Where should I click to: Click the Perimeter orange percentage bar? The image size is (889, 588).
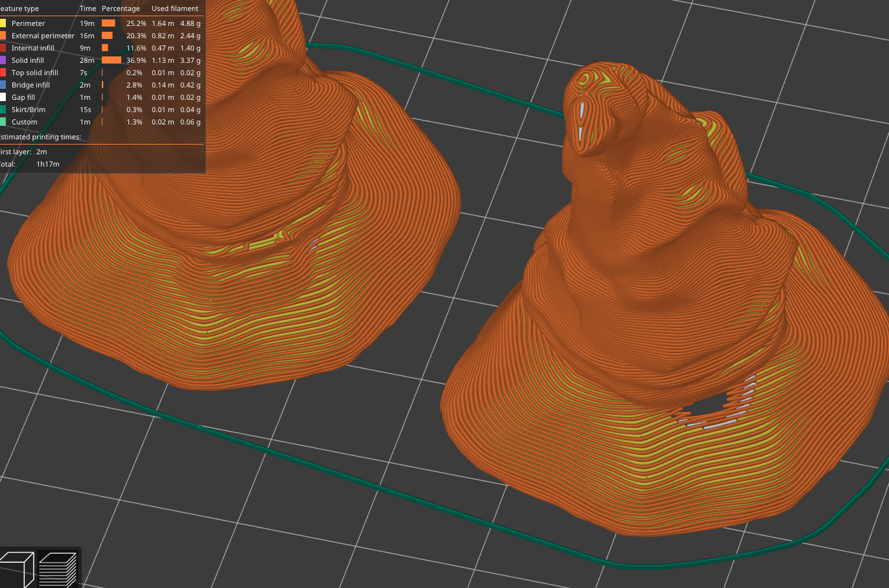108,23
